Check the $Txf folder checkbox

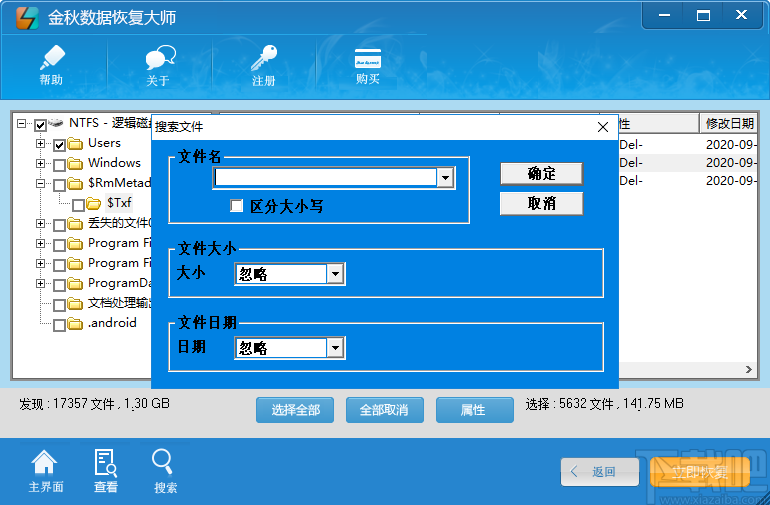(78, 205)
